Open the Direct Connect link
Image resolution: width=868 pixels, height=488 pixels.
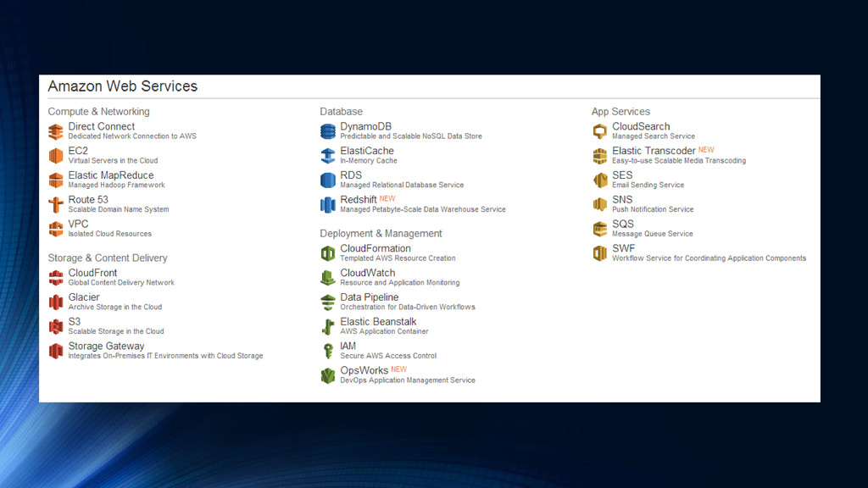pyautogui.click(x=102, y=127)
